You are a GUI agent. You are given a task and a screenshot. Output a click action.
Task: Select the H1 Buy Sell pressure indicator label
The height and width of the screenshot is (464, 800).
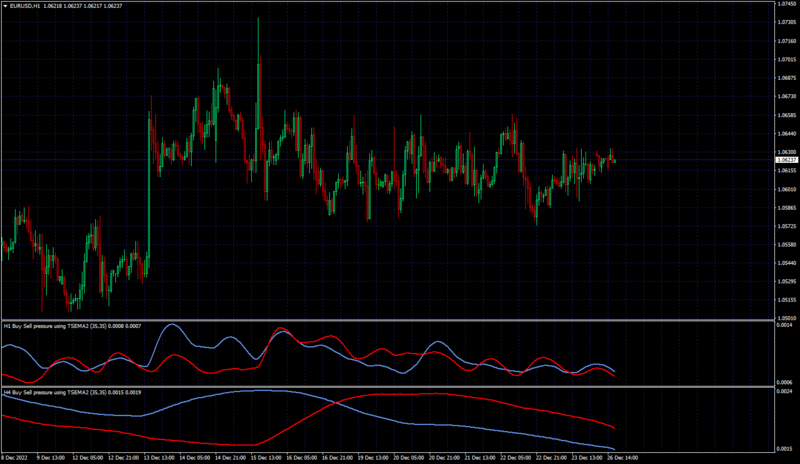click(72, 326)
